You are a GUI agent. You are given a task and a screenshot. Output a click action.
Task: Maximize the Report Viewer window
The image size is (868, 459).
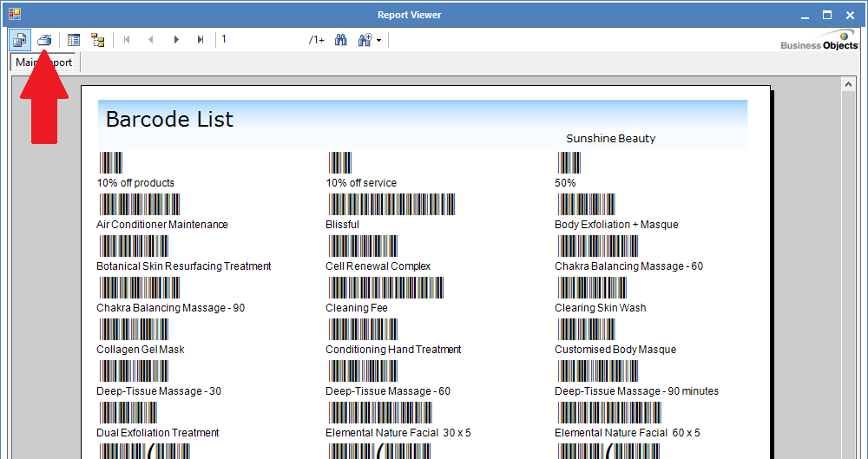(826, 14)
